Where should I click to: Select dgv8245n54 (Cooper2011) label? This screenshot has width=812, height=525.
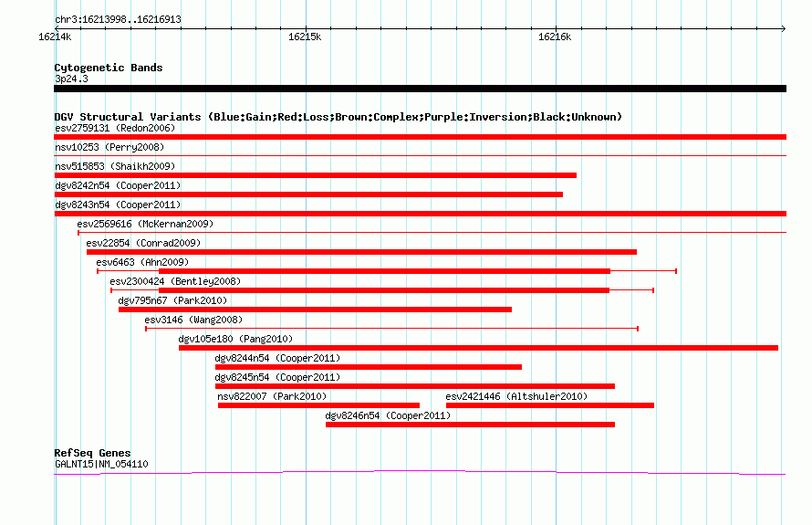[x=277, y=377]
